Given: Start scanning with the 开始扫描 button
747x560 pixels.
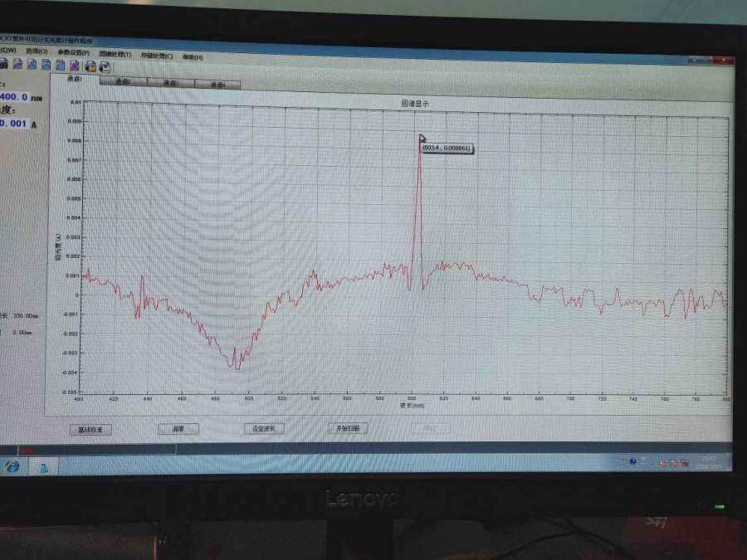Looking at the screenshot, I should pos(349,428).
